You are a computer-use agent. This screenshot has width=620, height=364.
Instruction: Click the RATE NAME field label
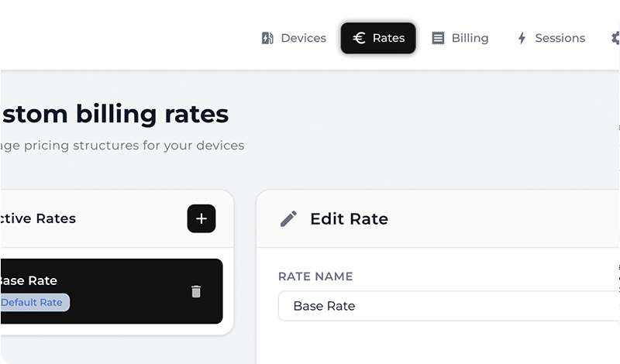tap(315, 276)
